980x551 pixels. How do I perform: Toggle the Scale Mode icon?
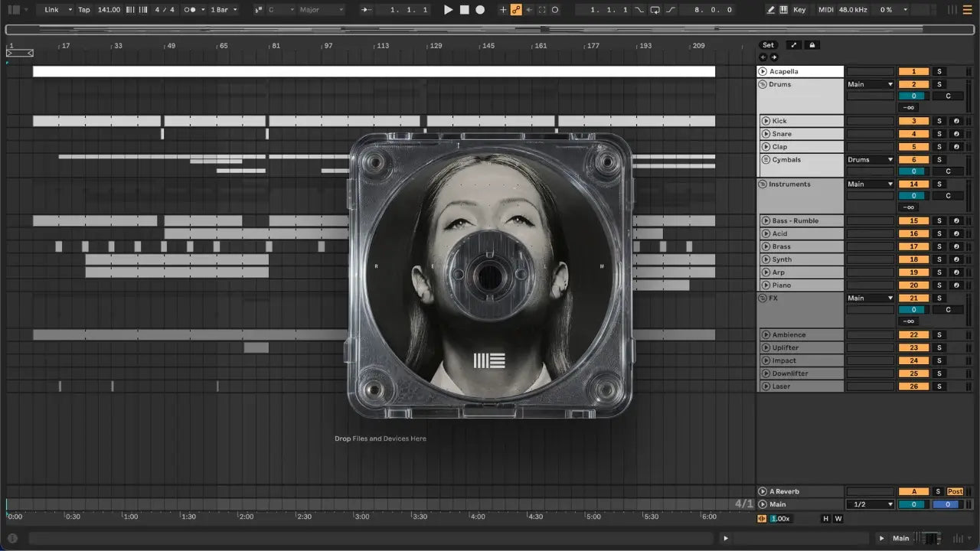coord(258,10)
